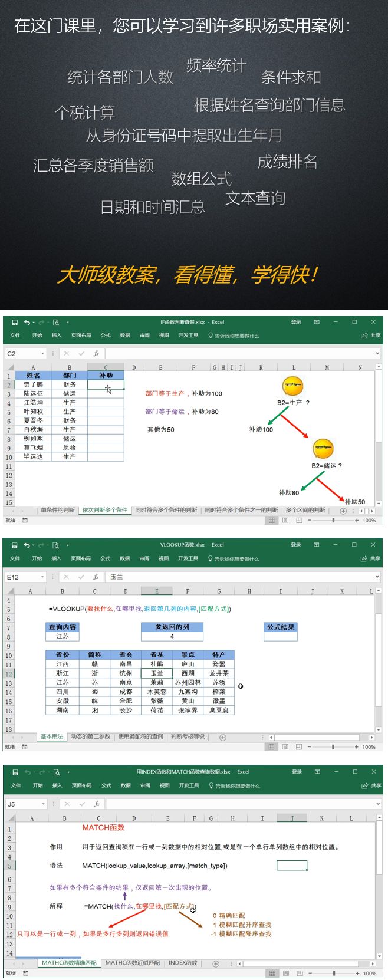Open the 开发工具 tab in VLOOKUP函数 window

coord(188,558)
